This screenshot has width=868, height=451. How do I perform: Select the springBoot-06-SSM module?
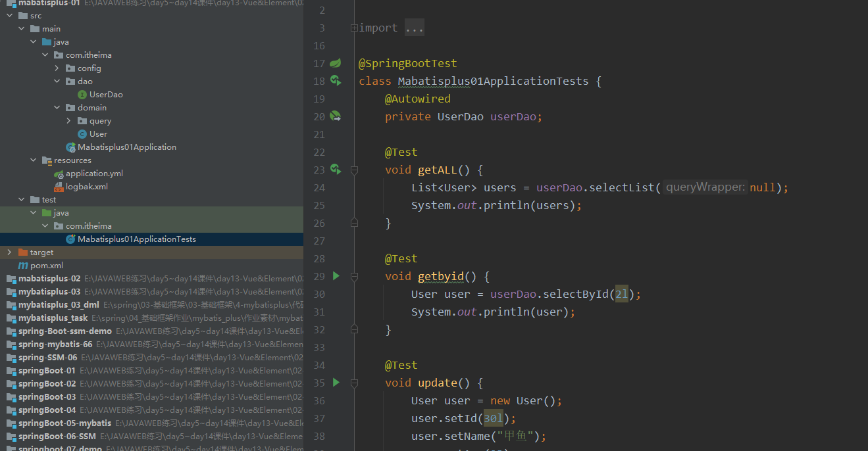pyautogui.click(x=57, y=437)
